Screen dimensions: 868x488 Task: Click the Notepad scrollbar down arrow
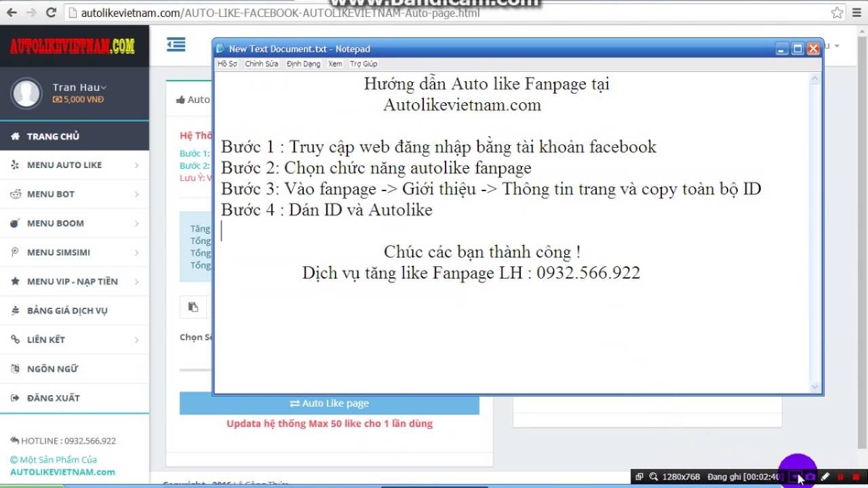click(x=815, y=387)
